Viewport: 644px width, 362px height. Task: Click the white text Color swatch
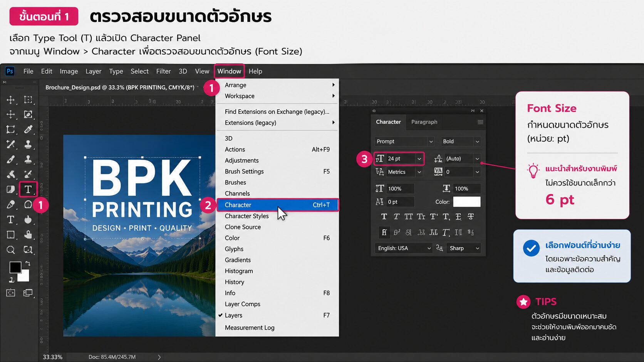click(467, 202)
